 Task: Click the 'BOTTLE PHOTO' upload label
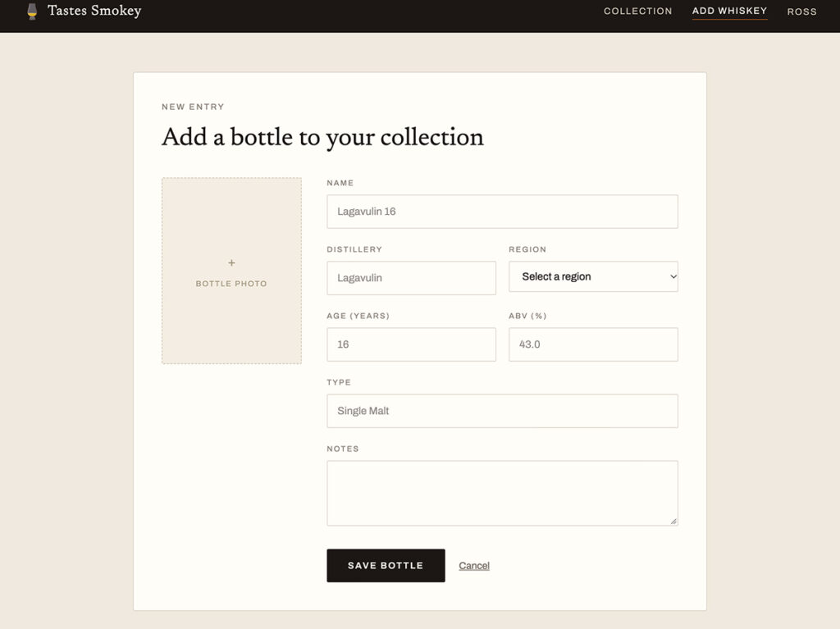click(231, 284)
